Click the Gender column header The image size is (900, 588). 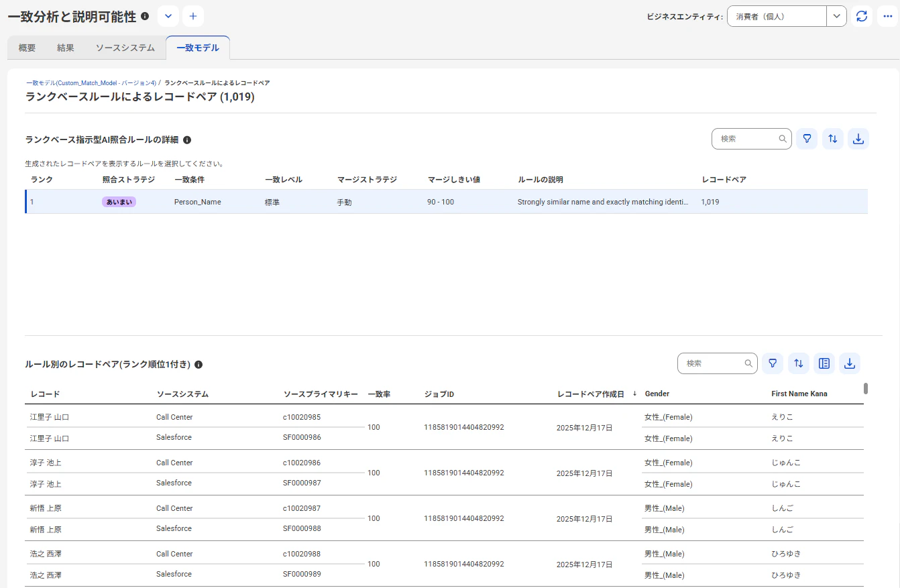(x=657, y=394)
